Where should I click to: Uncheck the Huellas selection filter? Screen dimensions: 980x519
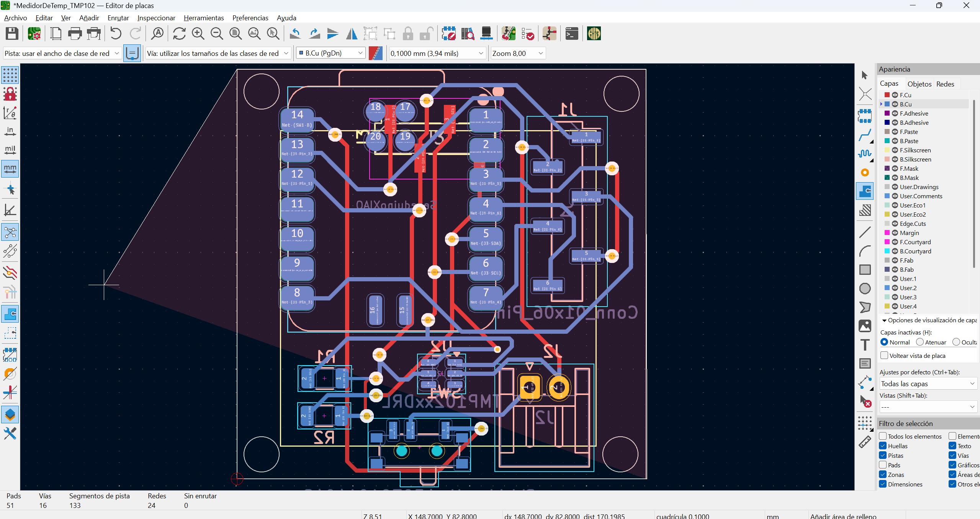point(883,446)
